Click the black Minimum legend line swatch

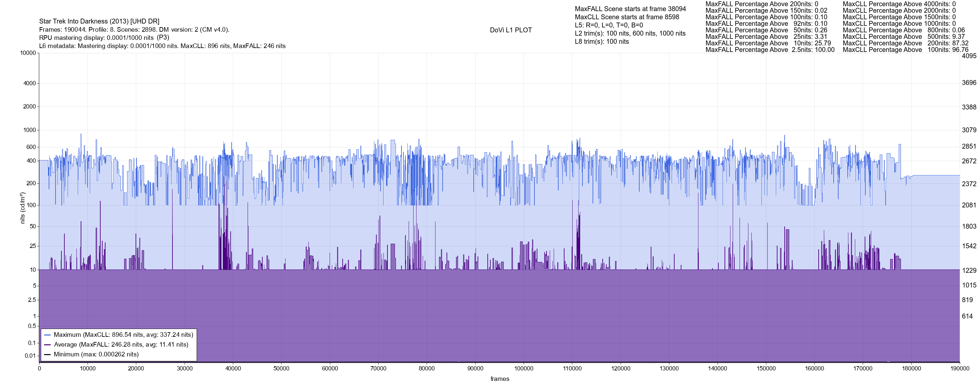point(48,354)
